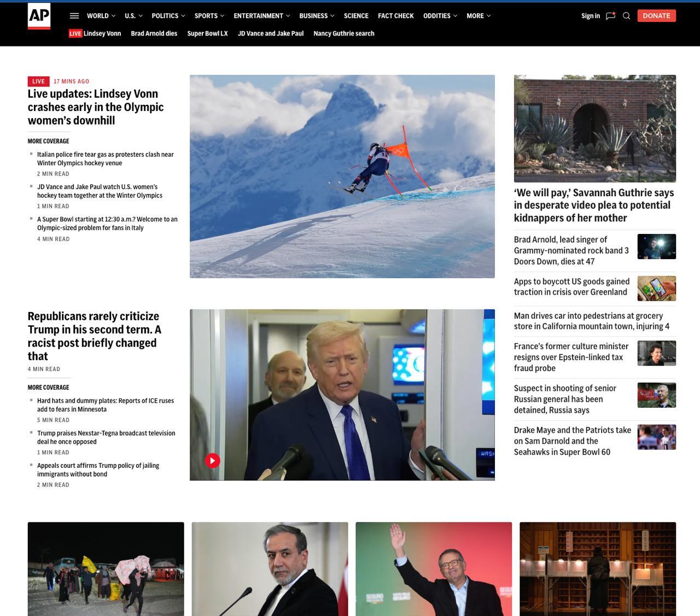Expand the More dropdown menu
700x616 pixels.
click(479, 16)
